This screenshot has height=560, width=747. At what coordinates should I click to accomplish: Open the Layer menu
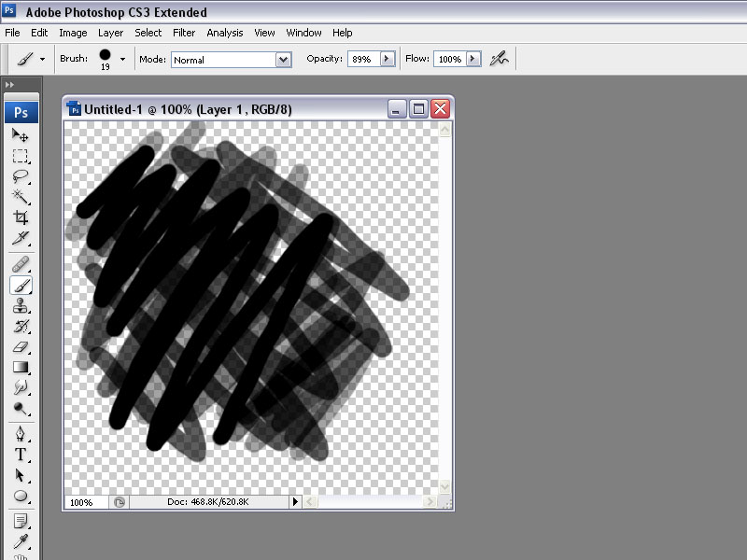(110, 33)
